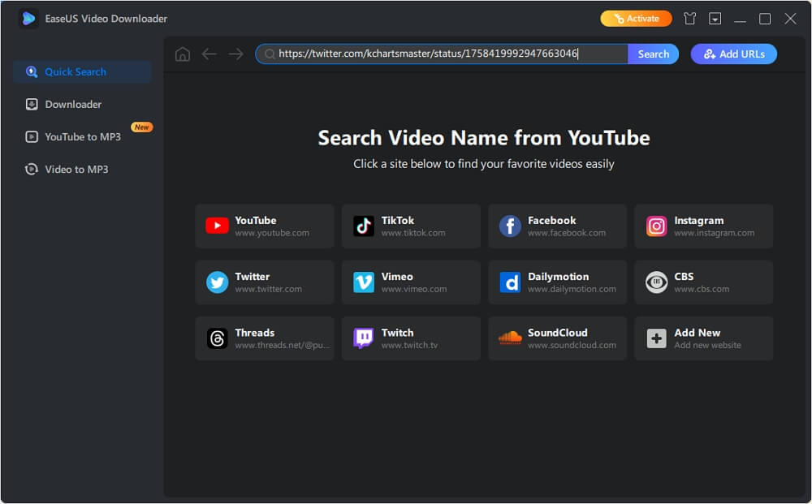Click the YouTube logo icon
This screenshot has height=504, width=812.
[217, 226]
